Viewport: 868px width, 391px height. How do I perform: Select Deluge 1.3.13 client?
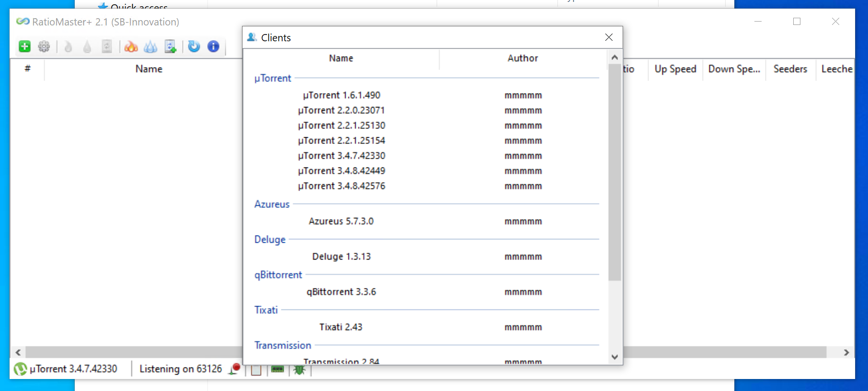click(x=342, y=257)
